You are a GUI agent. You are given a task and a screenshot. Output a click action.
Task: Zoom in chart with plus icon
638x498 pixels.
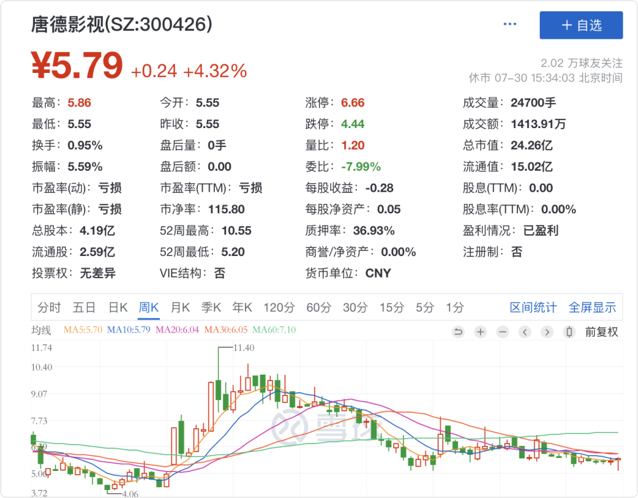point(481,332)
